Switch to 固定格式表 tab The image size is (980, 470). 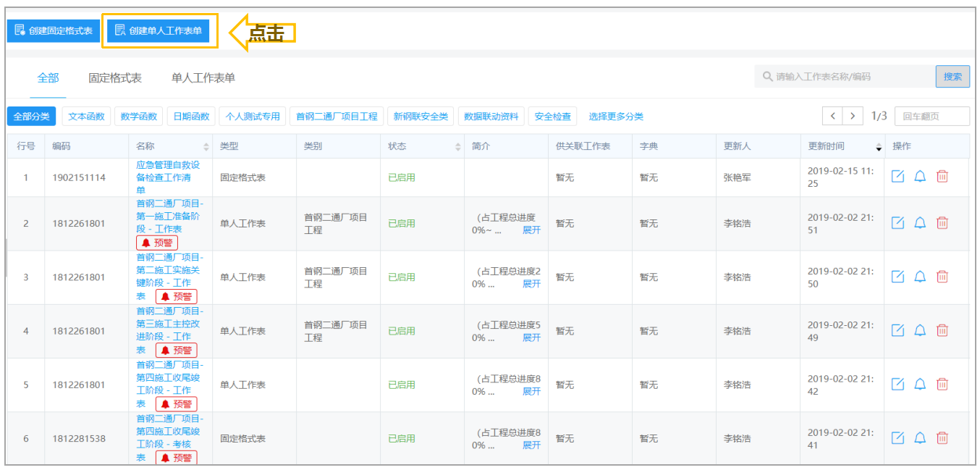tap(115, 78)
